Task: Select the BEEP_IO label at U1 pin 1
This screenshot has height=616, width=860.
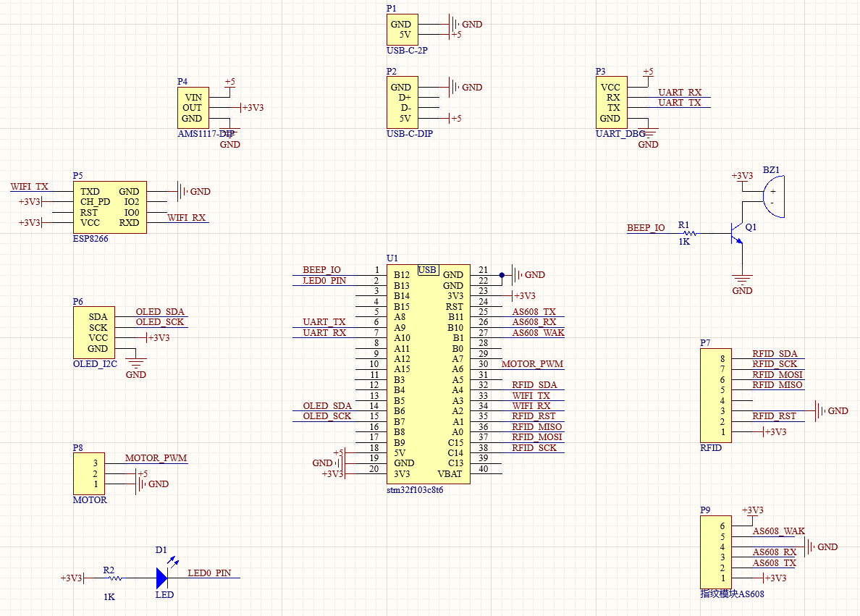Action: click(x=321, y=270)
